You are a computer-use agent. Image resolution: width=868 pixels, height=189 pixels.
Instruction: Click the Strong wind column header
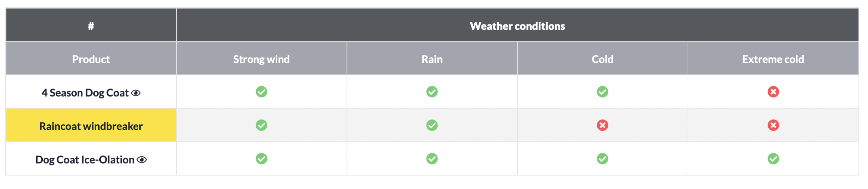tap(261, 59)
